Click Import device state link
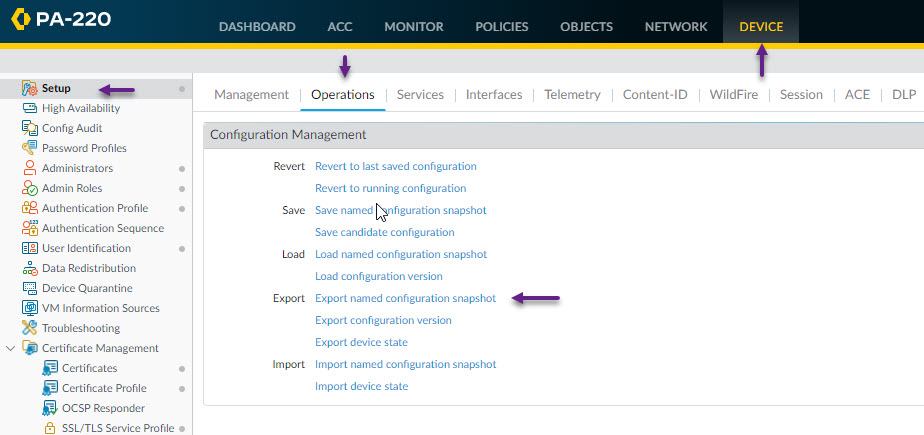The width and height of the screenshot is (924, 435). point(362,386)
